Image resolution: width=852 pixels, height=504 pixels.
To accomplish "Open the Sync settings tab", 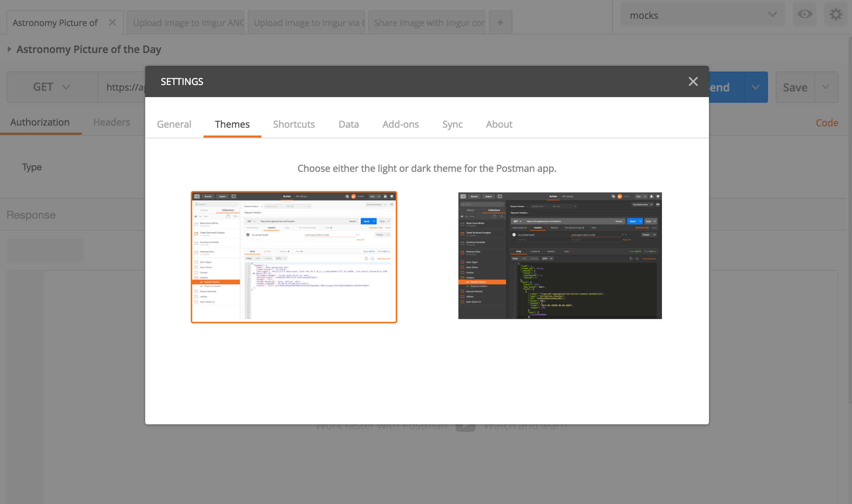I will click(452, 124).
